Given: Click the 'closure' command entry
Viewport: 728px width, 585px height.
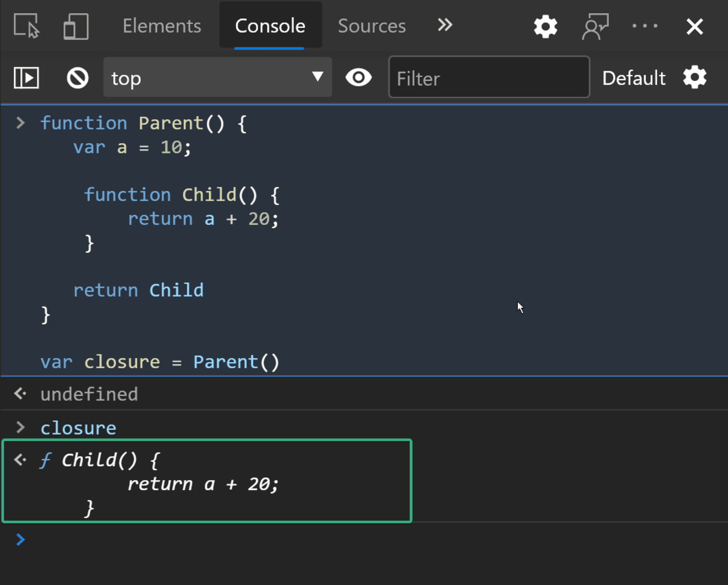Looking at the screenshot, I should tap(79, 428).
